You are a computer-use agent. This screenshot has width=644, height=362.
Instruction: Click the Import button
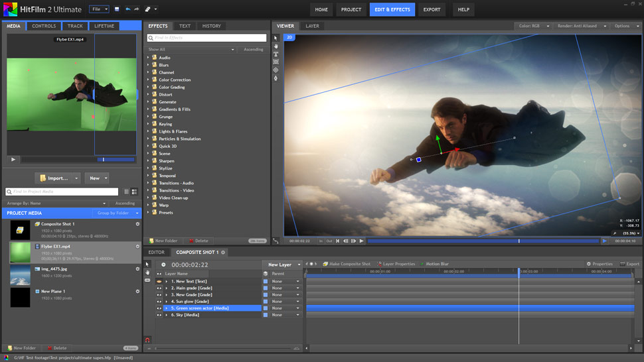(54, 178)
